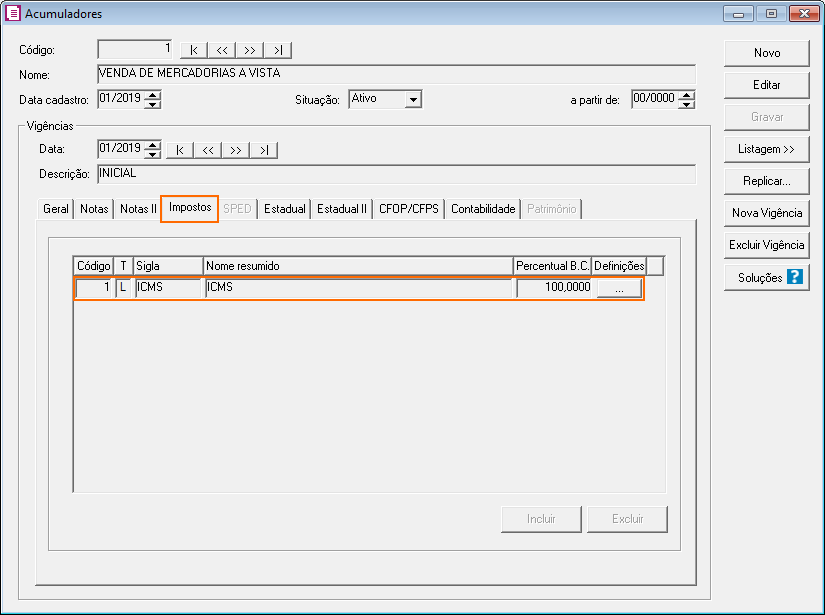This screenshot has height=615, width=825.
Task: Click the Nome field 'VENDA DE MERCADORIAS A VISTA'
Action: tap(397, 74)
